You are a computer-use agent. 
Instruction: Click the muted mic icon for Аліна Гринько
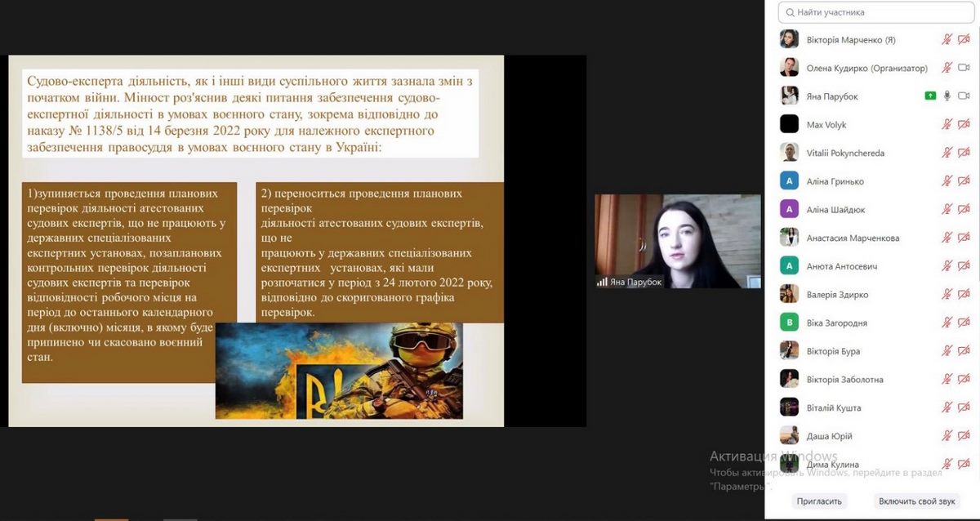pyautogui.click(x=947, y=181)
